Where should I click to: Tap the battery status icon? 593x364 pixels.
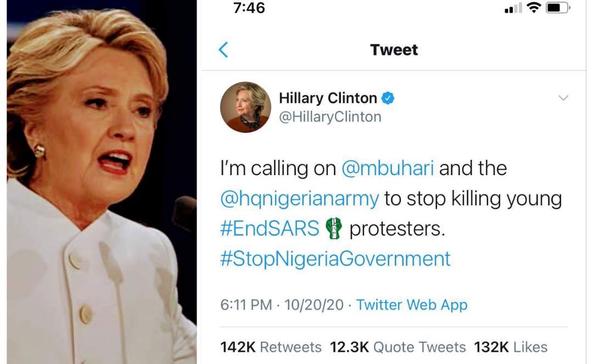coord(558,8)
